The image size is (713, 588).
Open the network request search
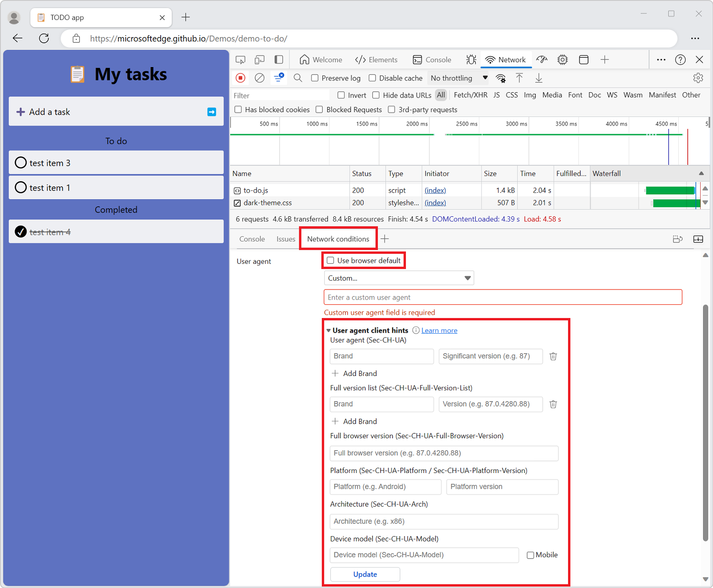pyautogui.click(x=298, y=77)
